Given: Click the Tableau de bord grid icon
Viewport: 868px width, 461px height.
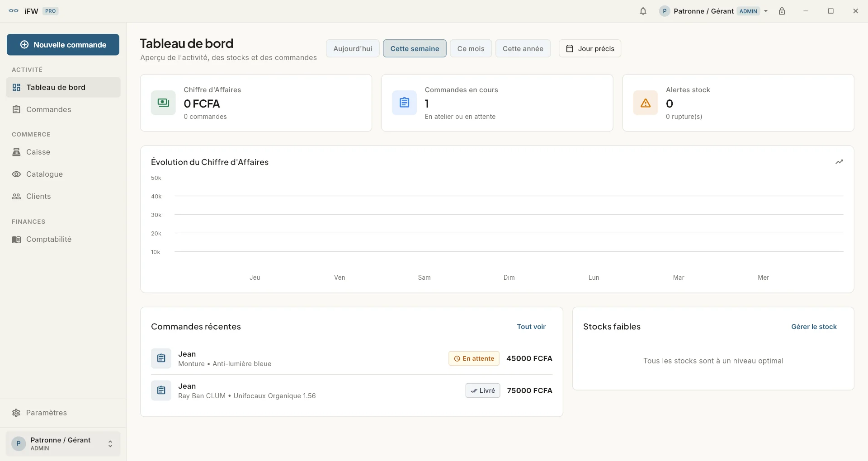Looking at the screenshot, I should [x=16, y=87].
